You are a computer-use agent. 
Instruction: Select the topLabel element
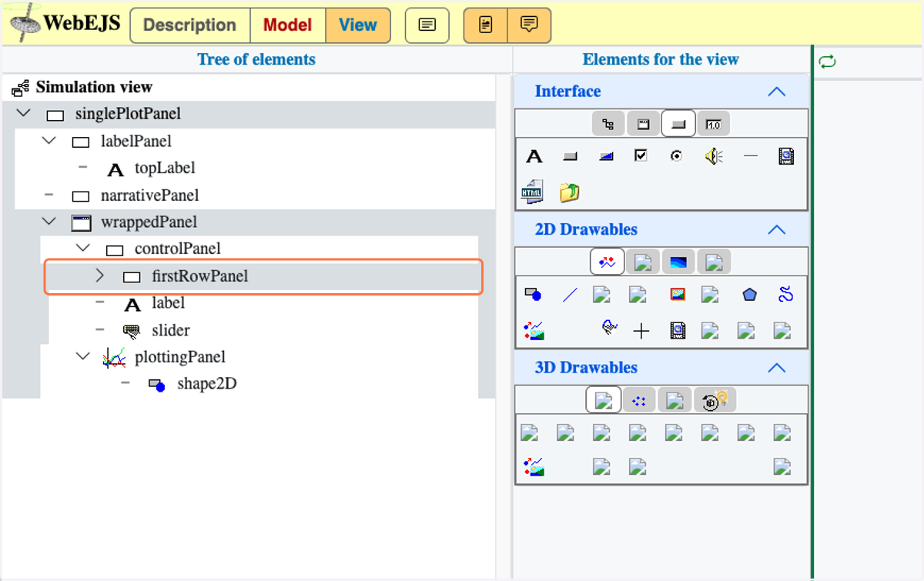[165, 168]
